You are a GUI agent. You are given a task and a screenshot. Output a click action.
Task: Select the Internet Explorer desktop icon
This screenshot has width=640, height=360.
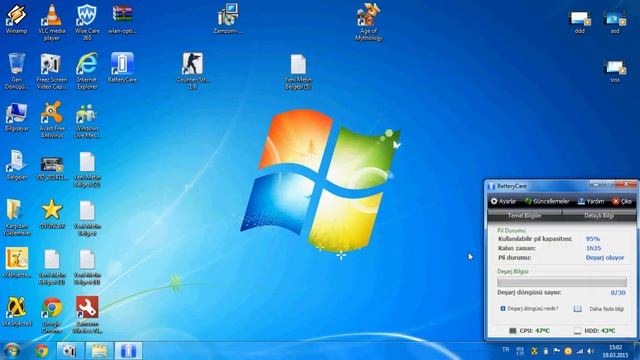pos(87,71)
